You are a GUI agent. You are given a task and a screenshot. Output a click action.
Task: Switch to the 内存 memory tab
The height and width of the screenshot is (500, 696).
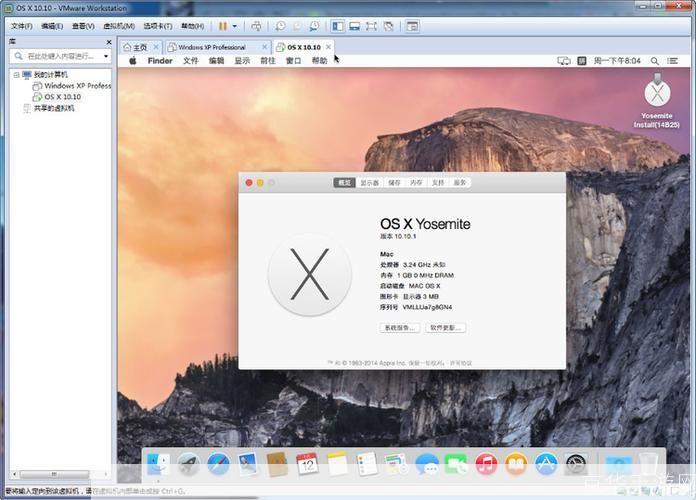(416, 183)
